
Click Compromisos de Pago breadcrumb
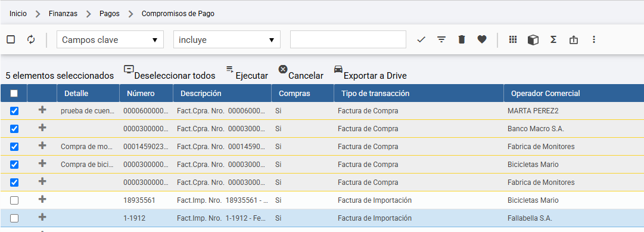pos(178,14)
